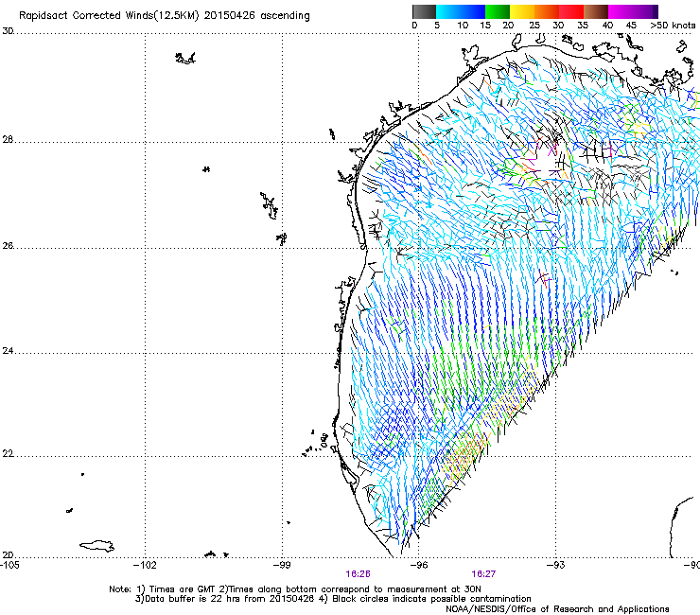Image resolution: width=700 pixels, height=615 pixels.
Task: Click the '>50 knots' legend label
Action: [x=674, y=26]
